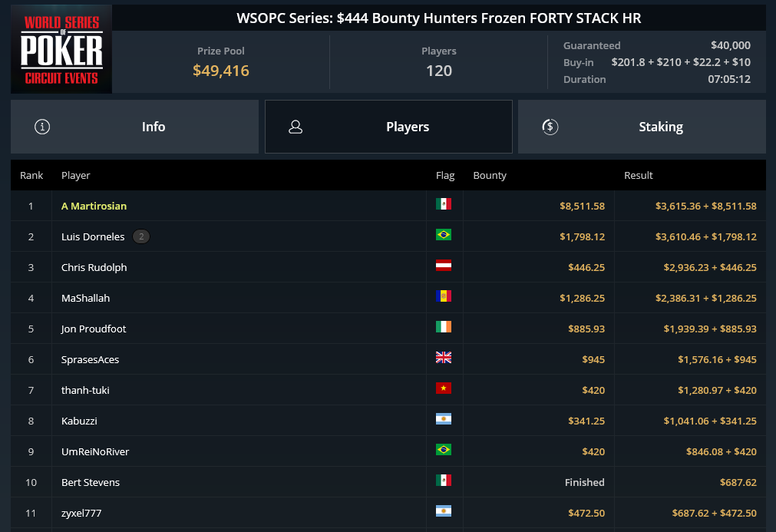
Task: Click the Rank column header
Action: click(x=31, y=175)
